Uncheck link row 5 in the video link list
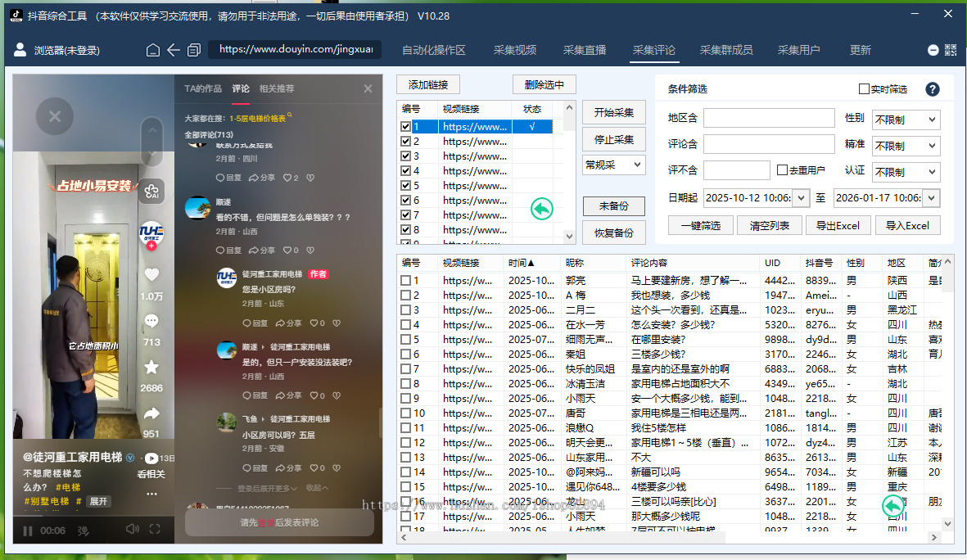The height and width of the screenshot is (560, 967). 405,186
